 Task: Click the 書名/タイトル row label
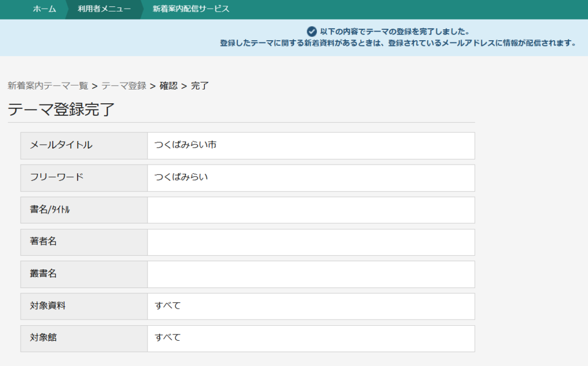(x=50, y=210)
